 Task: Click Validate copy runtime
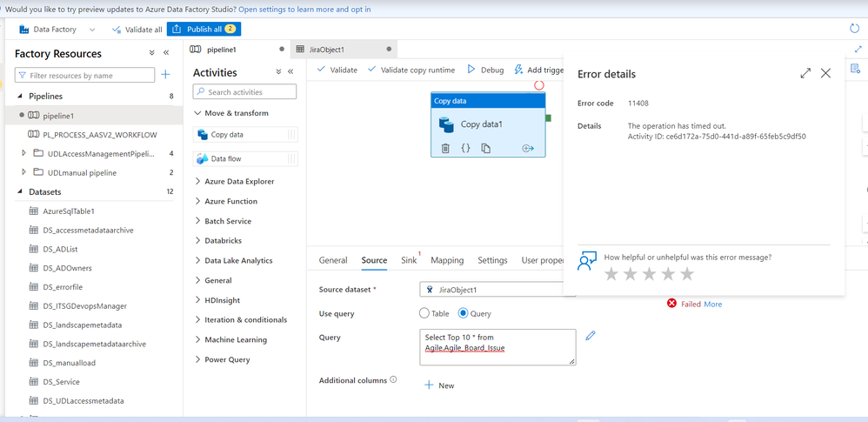(x=411, y=70)
